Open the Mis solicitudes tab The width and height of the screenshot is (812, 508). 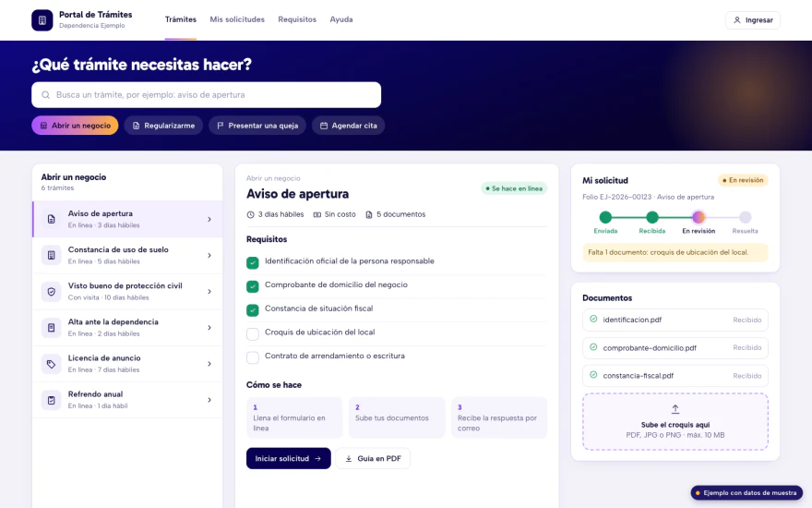pos(237,19)
